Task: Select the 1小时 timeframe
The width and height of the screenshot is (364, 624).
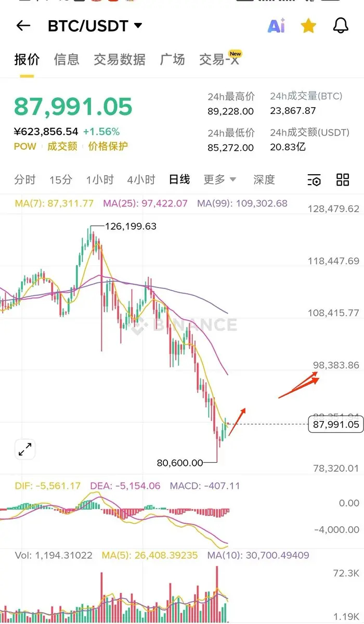Action: [x=100, y=179]
